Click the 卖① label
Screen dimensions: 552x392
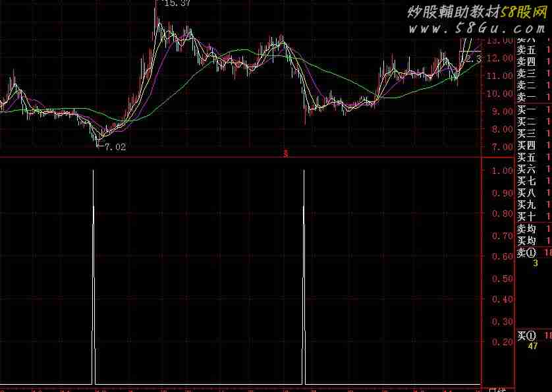tap(526, 253)
